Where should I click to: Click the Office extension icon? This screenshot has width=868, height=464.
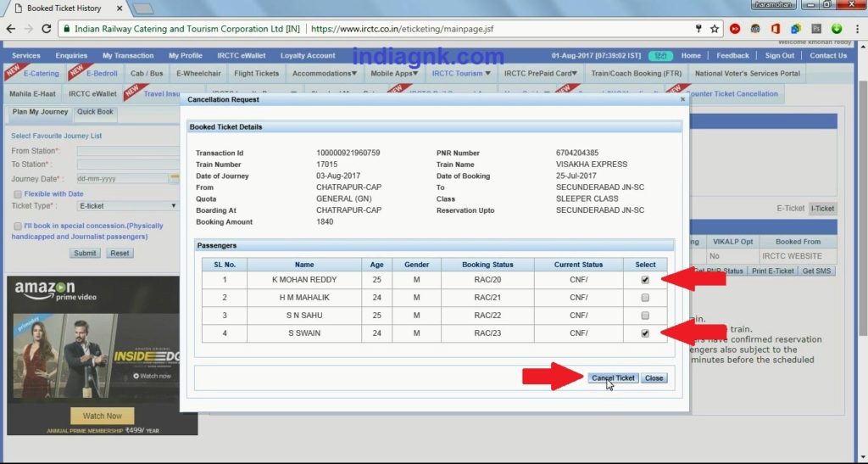(x=775, y=28)
